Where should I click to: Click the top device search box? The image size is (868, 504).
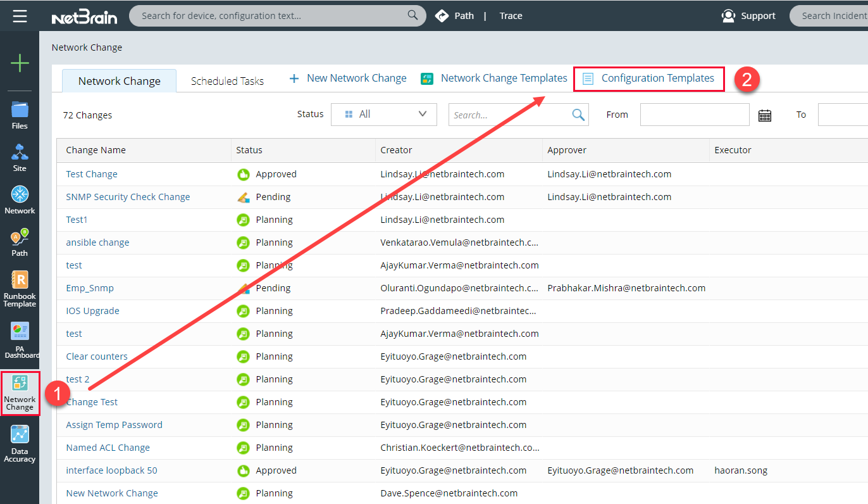tap(272, 16)
